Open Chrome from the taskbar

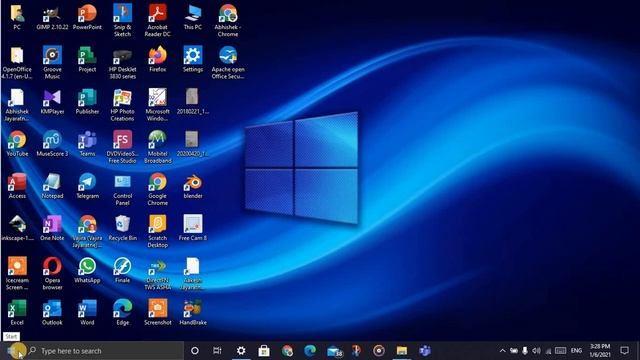[x=287, y=351]
